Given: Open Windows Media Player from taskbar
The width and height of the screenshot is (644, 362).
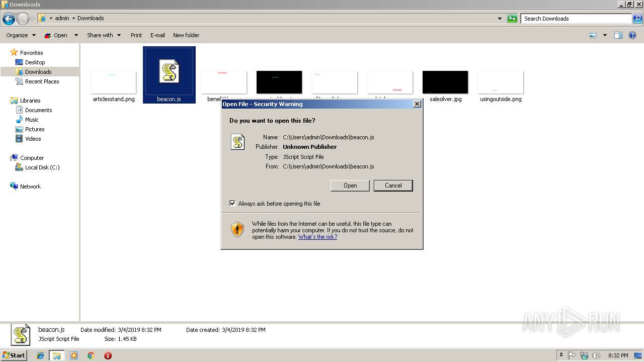Looking at the screenshot, I should pyautogui.click(x=74, y=355).
